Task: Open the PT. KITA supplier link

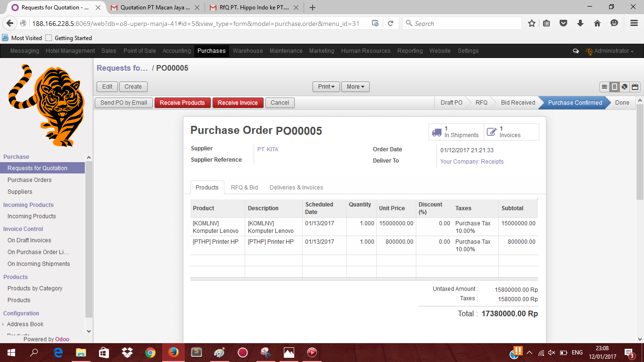Action: pyautogui.click(x=268, y=149)
